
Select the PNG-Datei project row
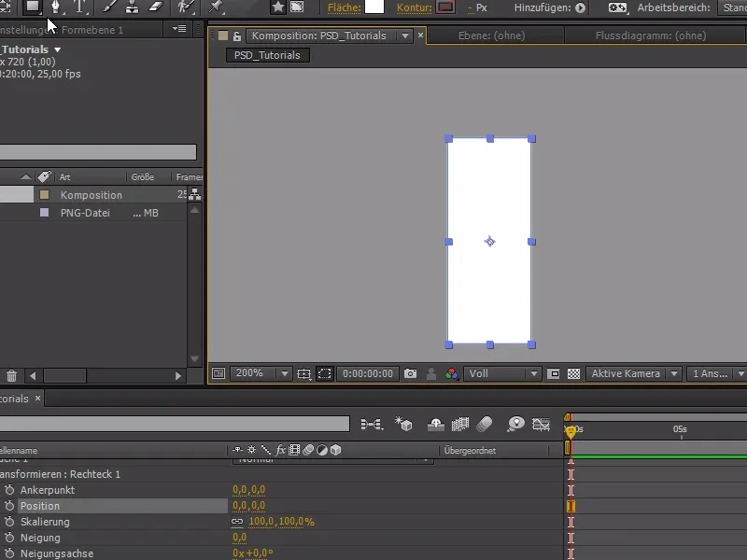[94, 213]
